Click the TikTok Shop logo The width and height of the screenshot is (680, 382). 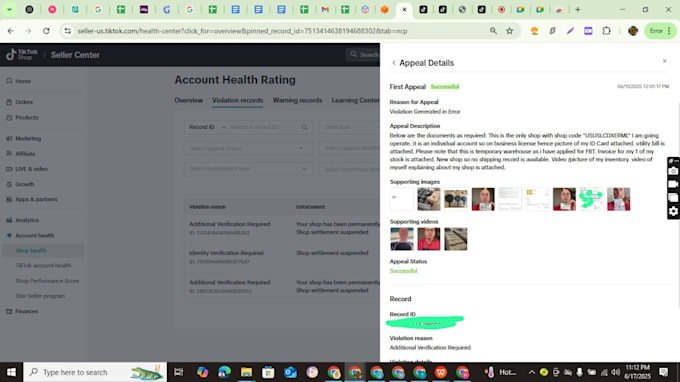22,55
